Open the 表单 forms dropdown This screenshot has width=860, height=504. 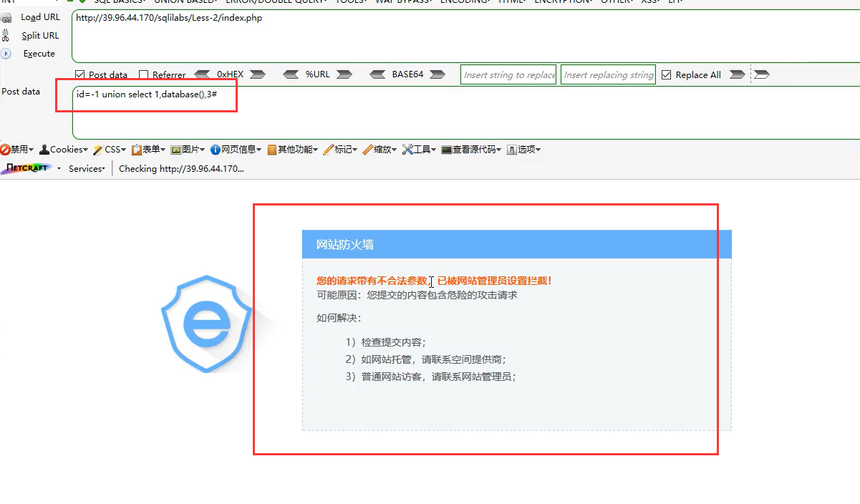[x=148, y=150]
